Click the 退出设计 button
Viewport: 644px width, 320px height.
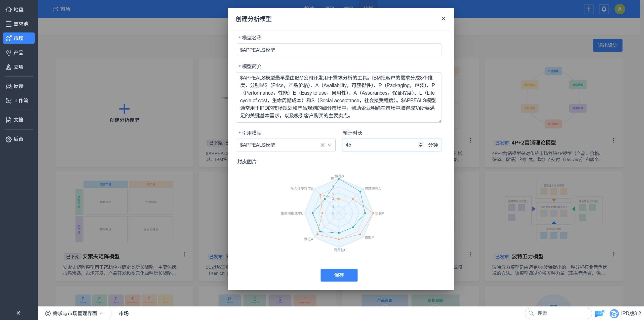click(607, 45)
